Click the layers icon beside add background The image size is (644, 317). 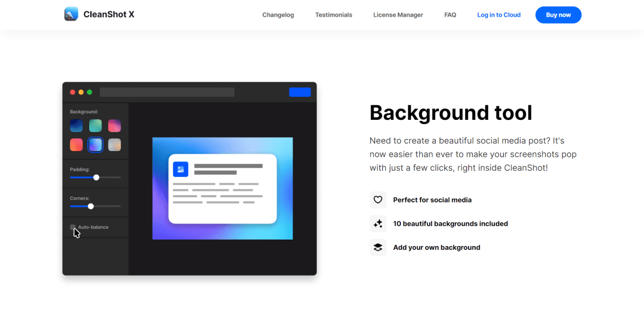pos(378,247)
